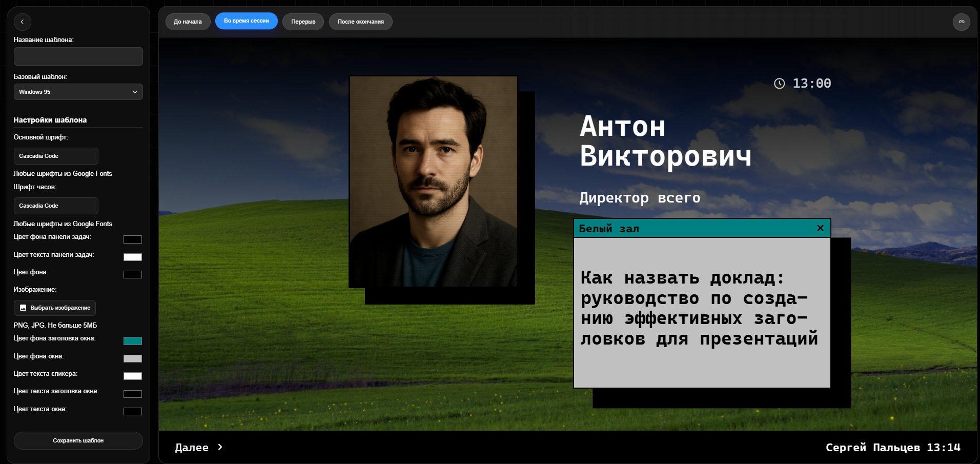Screen dimensions: 980x464
Task: Click the "Выбрать изображение" button
Action: point(55,308)
